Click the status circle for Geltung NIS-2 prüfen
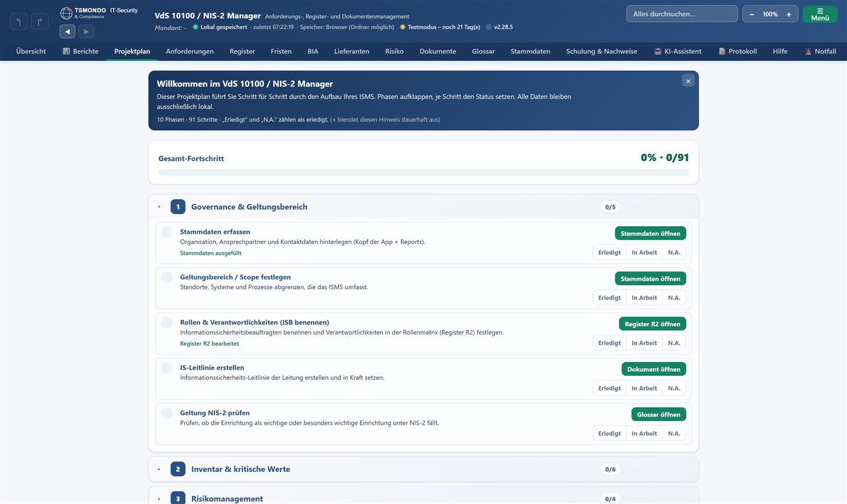 pyautogui.click(x=167, y=413)
